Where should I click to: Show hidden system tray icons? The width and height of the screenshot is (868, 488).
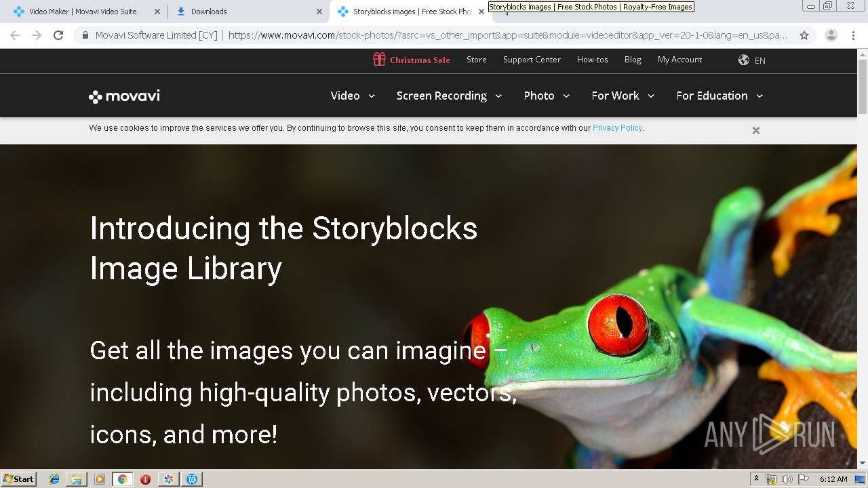[756, 479]
